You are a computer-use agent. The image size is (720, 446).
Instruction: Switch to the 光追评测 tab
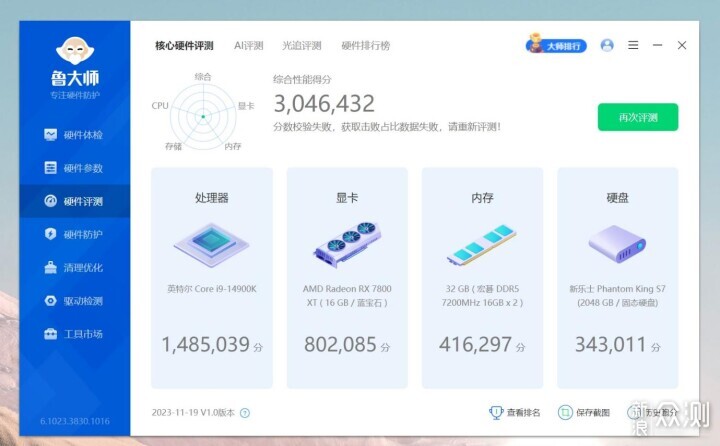(302, 45)
